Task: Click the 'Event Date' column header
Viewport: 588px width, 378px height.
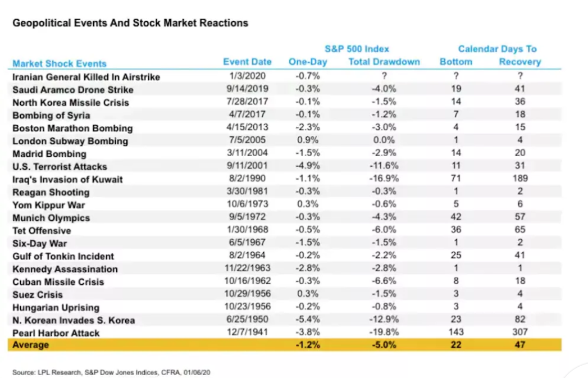Action: point(247,62)
